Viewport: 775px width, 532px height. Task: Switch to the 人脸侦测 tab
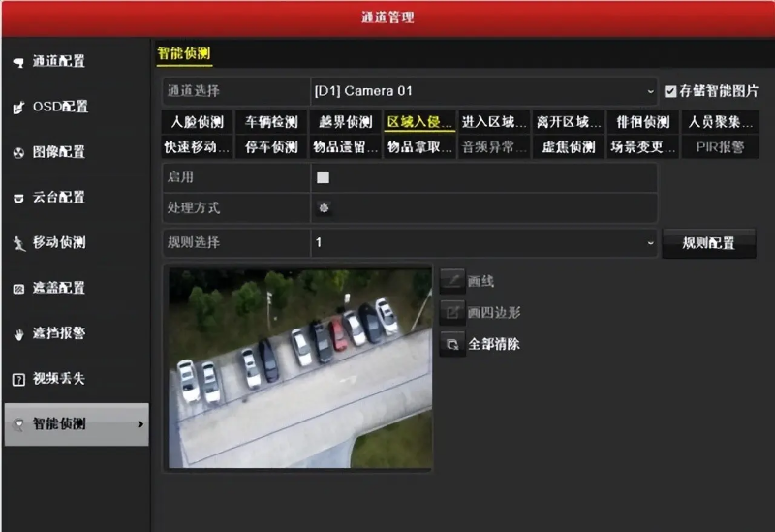(197, 122)
